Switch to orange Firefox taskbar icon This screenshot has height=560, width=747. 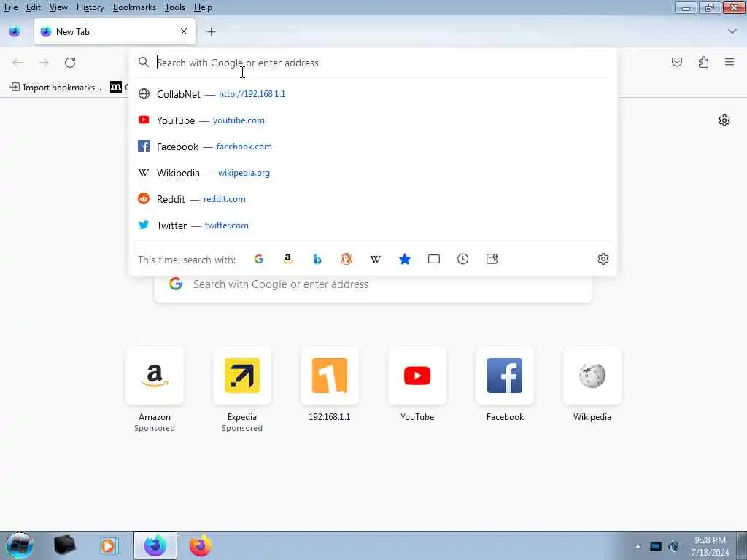pyautogui.click(x=200, y=545)
